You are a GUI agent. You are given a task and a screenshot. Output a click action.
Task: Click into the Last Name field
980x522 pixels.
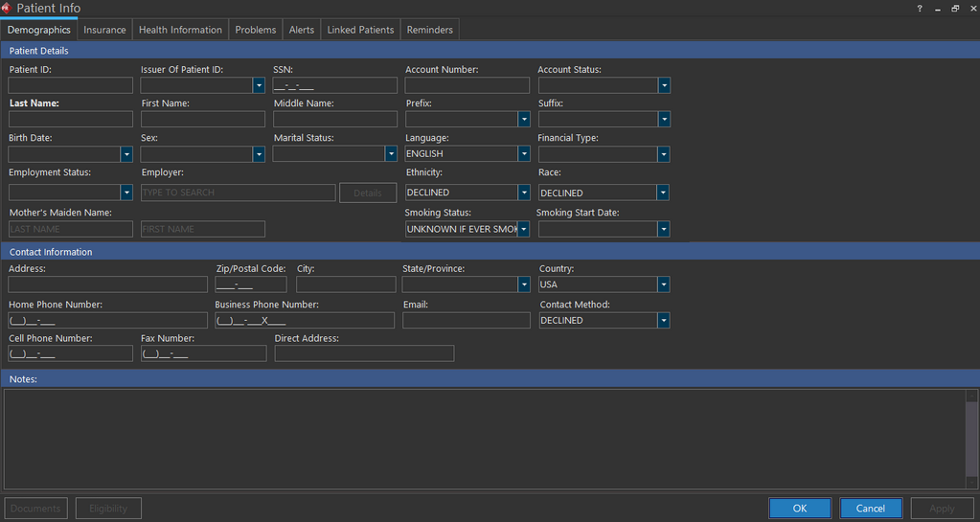pyautogui.click(x=71, y=120)
